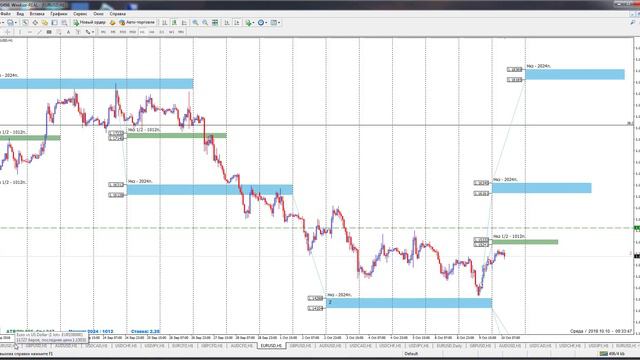Switch chart to bar chart type
640x360 pixels.
165,22
